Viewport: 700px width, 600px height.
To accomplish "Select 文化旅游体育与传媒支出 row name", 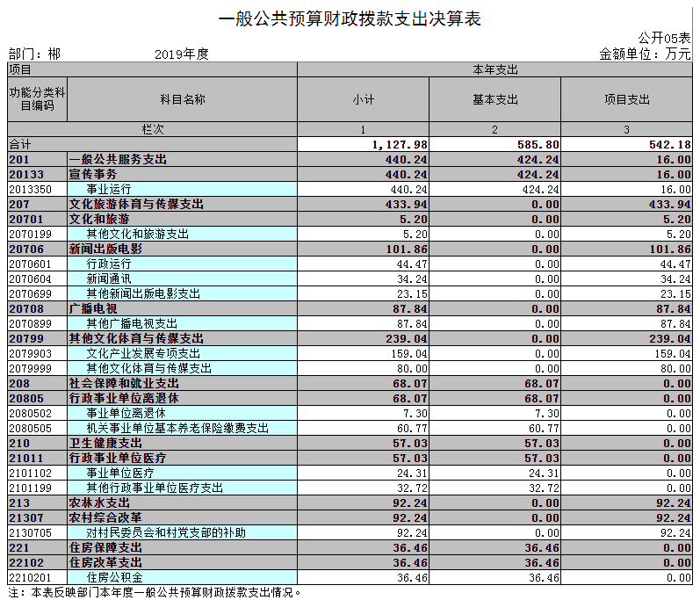I will (x=136, y=204).
